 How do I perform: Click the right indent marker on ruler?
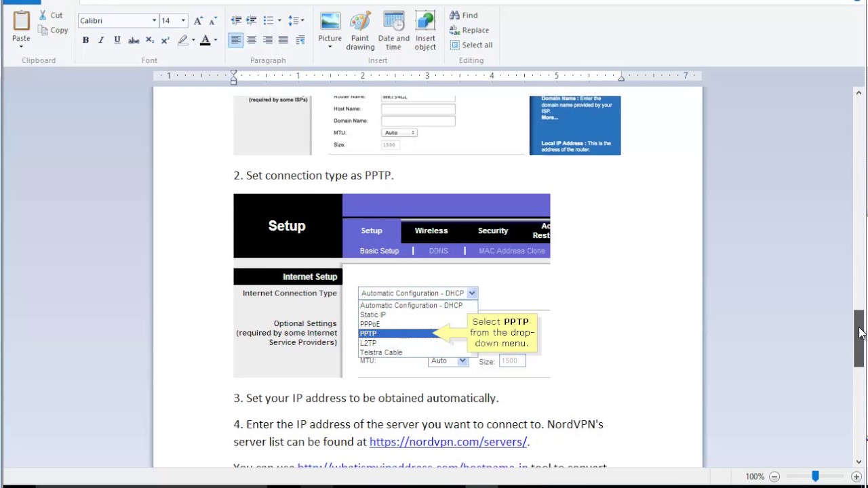pyautogui.click(x=620, y=79)
